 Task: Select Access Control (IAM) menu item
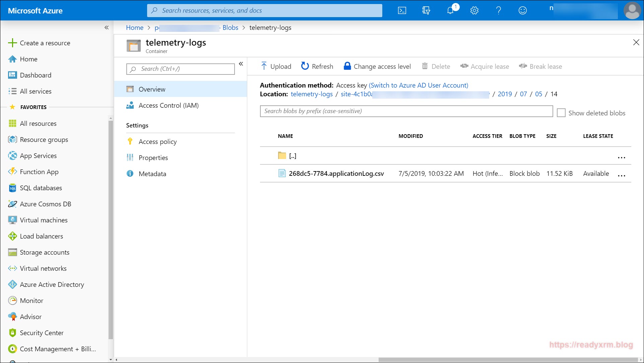click(x=168, y=105)
